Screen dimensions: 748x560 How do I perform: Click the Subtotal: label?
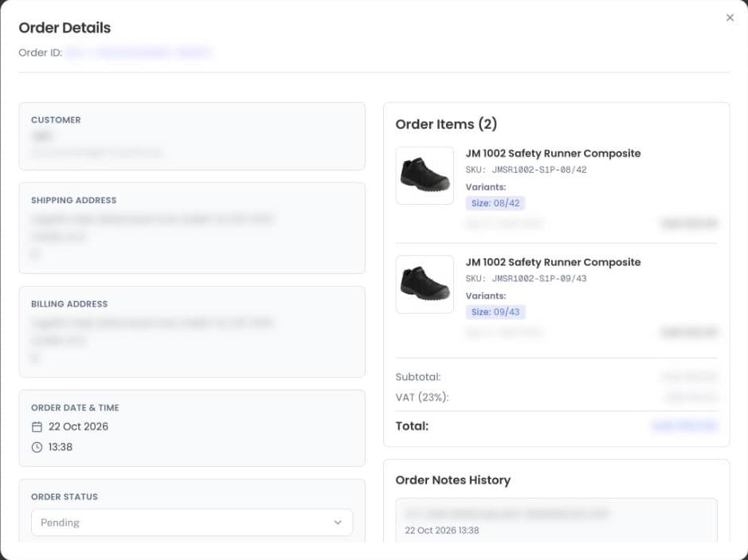click(x=418, y=377)
